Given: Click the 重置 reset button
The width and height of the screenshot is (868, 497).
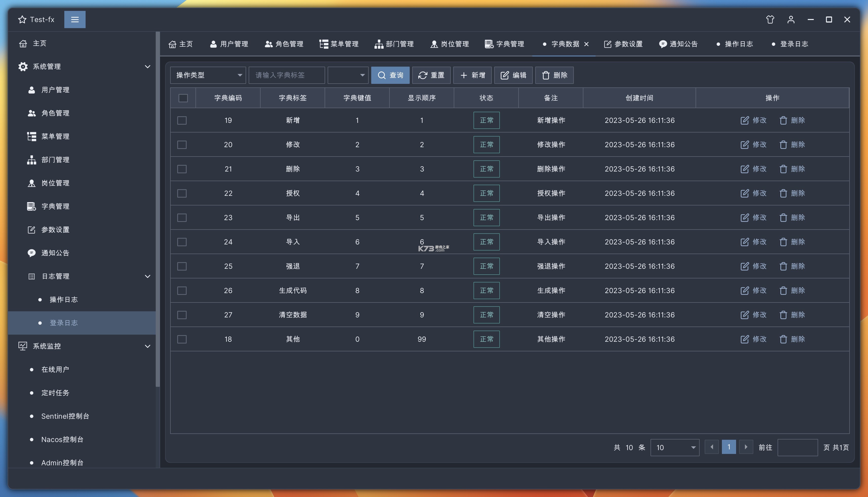Looking at the screenshot, I should pyautogui.click(x=431, y=75).
